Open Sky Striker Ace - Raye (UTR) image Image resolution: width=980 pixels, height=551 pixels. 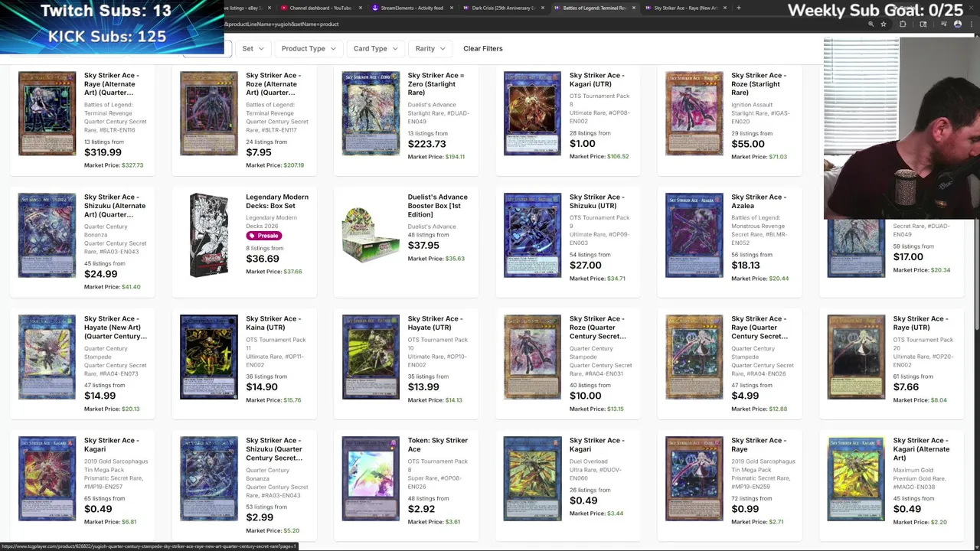pos(856,357)
